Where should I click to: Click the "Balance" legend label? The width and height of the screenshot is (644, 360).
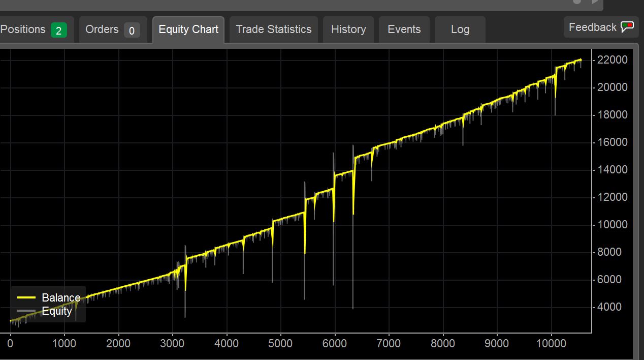(x=61, y=298)
